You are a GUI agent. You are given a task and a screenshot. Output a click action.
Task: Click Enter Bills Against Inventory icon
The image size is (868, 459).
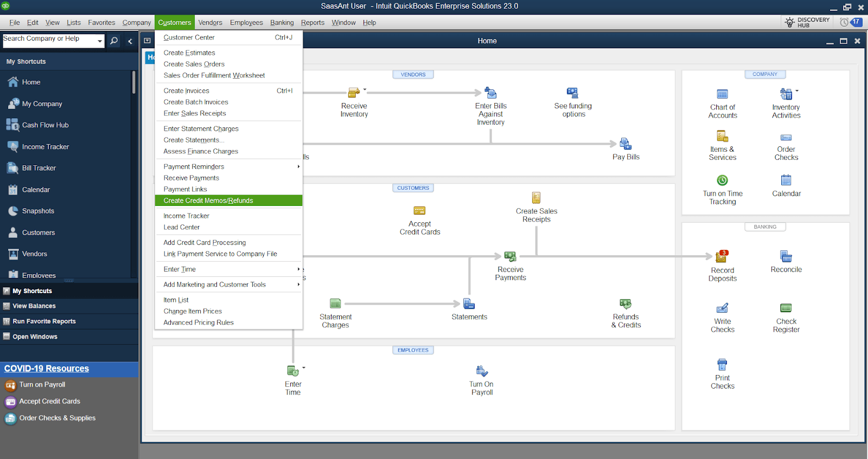(490, 93)
